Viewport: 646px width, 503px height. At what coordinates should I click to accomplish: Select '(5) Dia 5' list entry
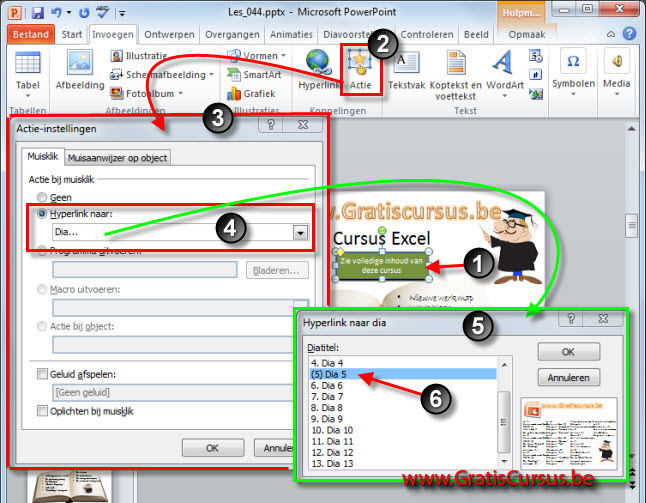[x=403, y=374]
